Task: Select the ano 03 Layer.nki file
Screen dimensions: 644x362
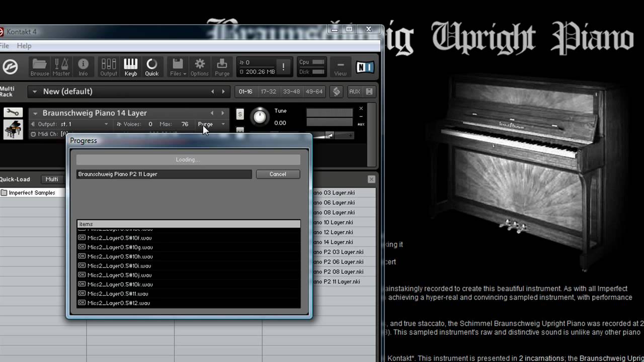Action: click(x=334, y=193)
